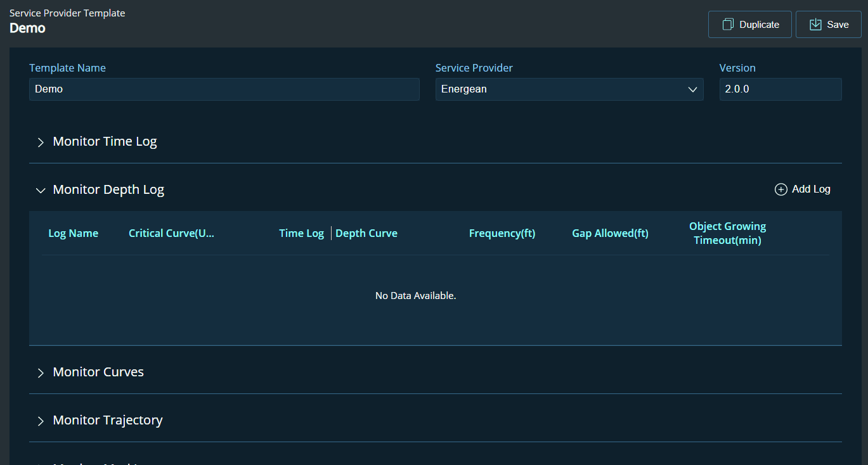Click the Gap Allowed(ft) column header

click(x=610, y=233)
